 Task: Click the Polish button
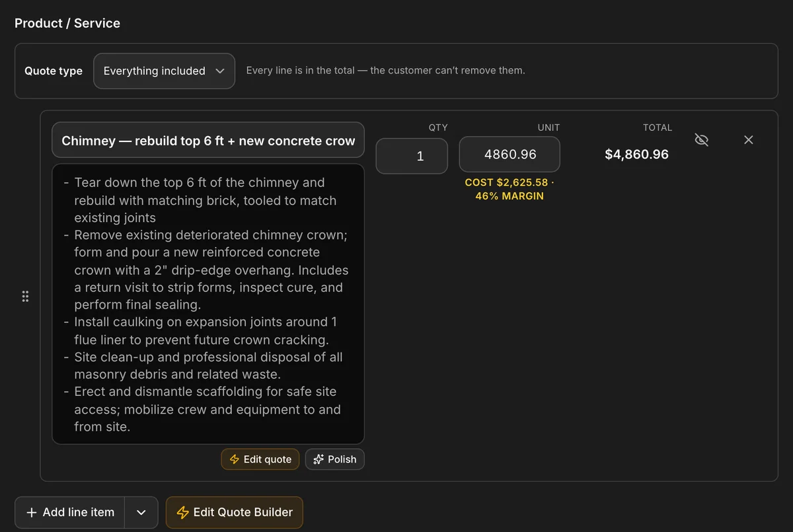(335, 459)
